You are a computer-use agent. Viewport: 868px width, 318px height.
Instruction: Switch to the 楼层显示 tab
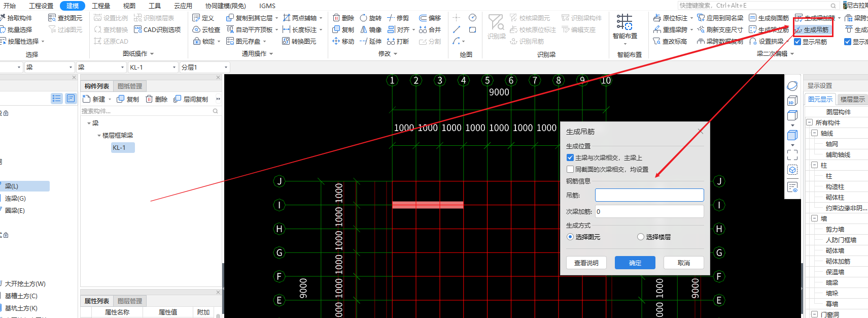click(852, 99)
